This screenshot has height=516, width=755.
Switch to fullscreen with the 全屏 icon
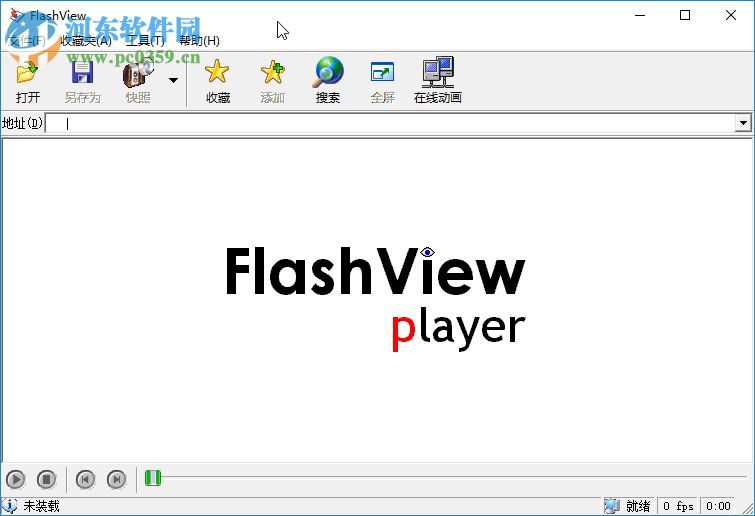pos(383,72)
